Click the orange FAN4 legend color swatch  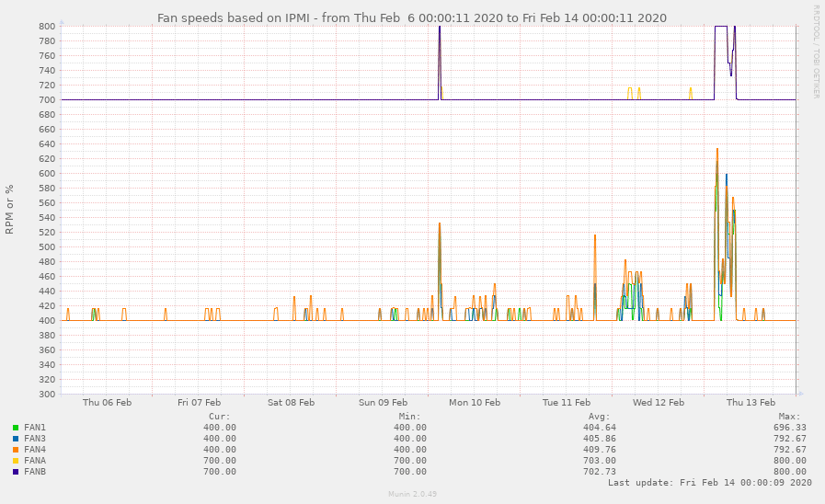pos(16,450)
